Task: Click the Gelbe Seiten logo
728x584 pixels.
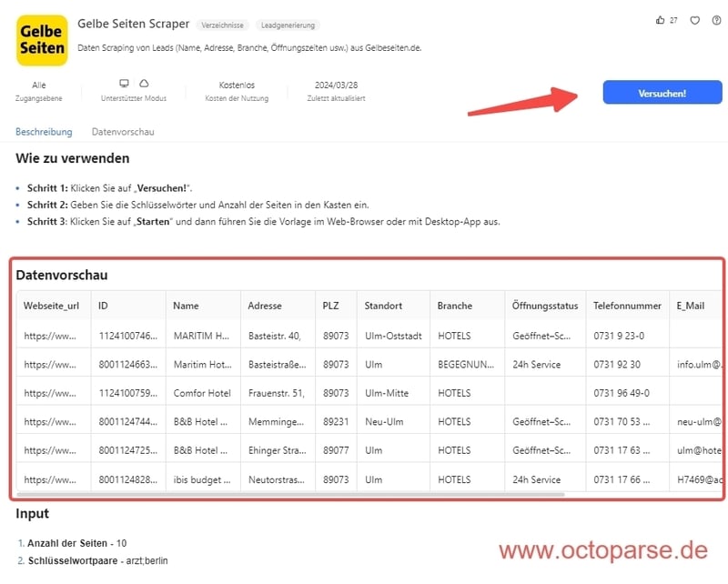Action: 42,40
